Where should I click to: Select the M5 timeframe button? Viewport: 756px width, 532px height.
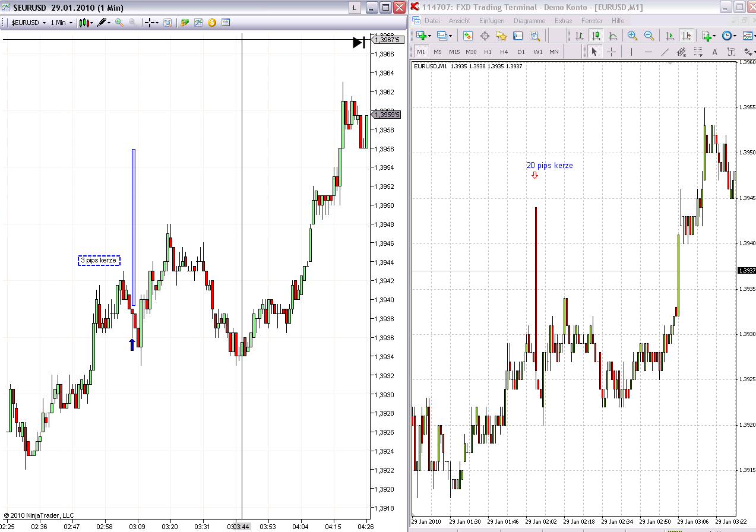[x=438, y=52]
